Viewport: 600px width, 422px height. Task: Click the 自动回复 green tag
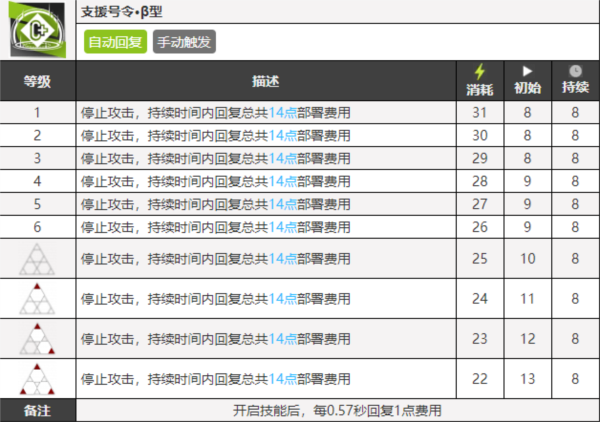116,42
